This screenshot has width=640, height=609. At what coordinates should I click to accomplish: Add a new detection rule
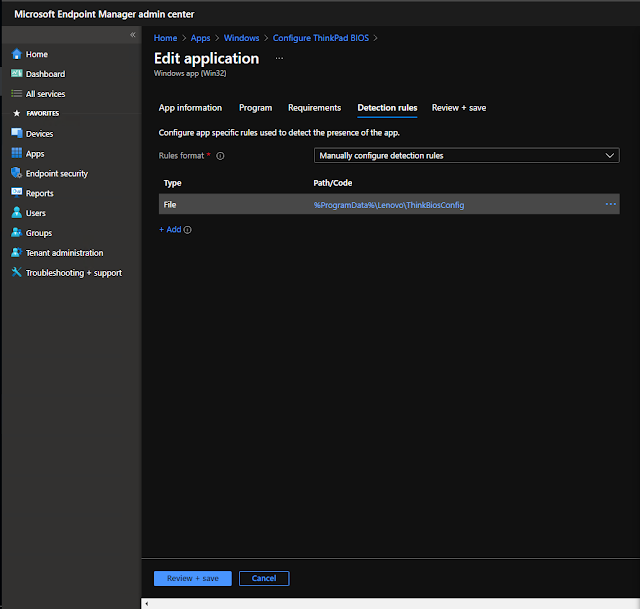[170, 229]
